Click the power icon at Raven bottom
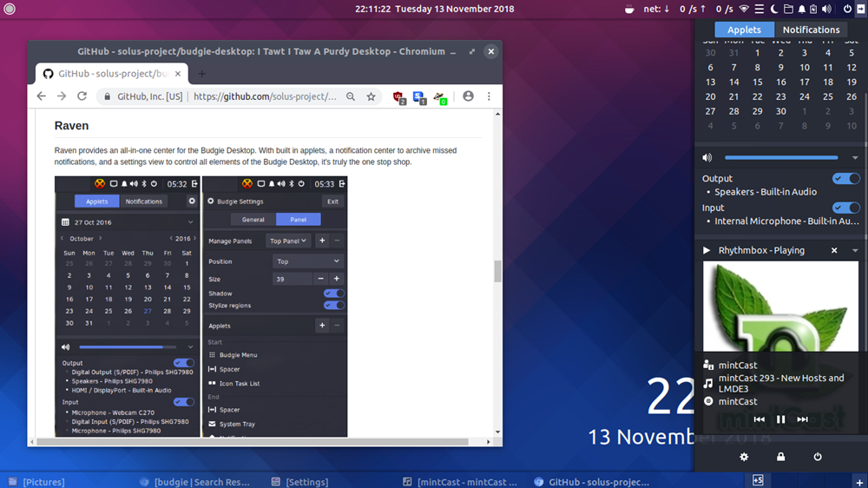This screenshot has height=488, width=868. point(818,457)
